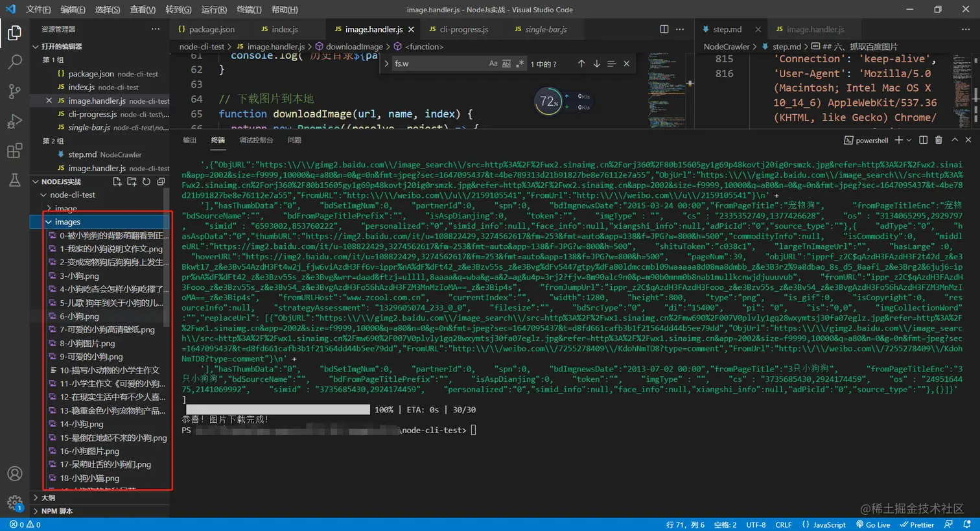
Task: Open the Explorer view in the activity bar
Action: 14,32
